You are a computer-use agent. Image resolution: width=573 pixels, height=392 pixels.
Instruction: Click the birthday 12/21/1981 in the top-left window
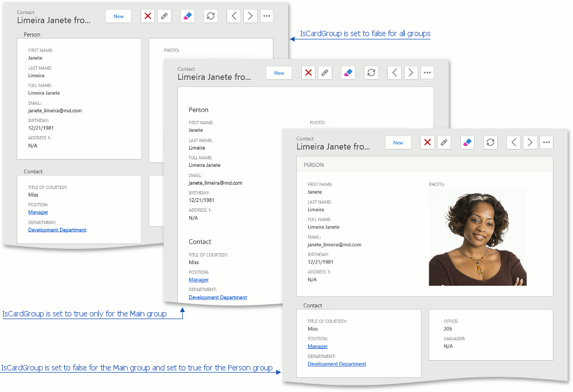click(41, 128)
